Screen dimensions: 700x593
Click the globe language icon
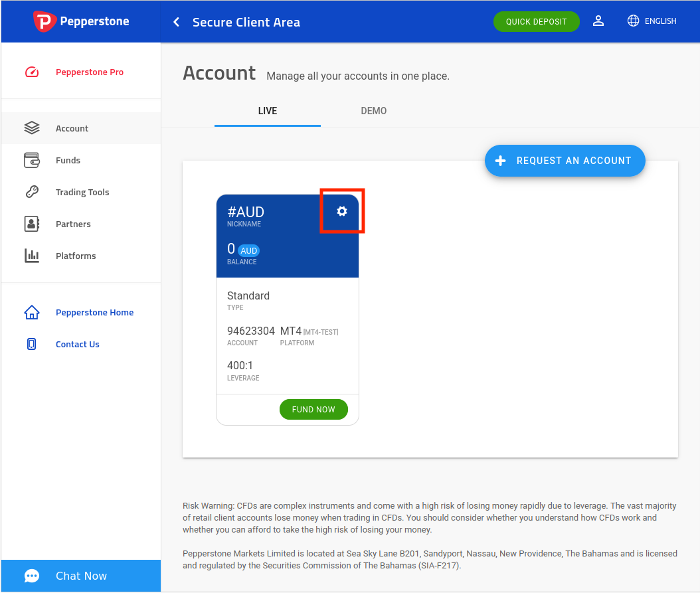point(633,21)
